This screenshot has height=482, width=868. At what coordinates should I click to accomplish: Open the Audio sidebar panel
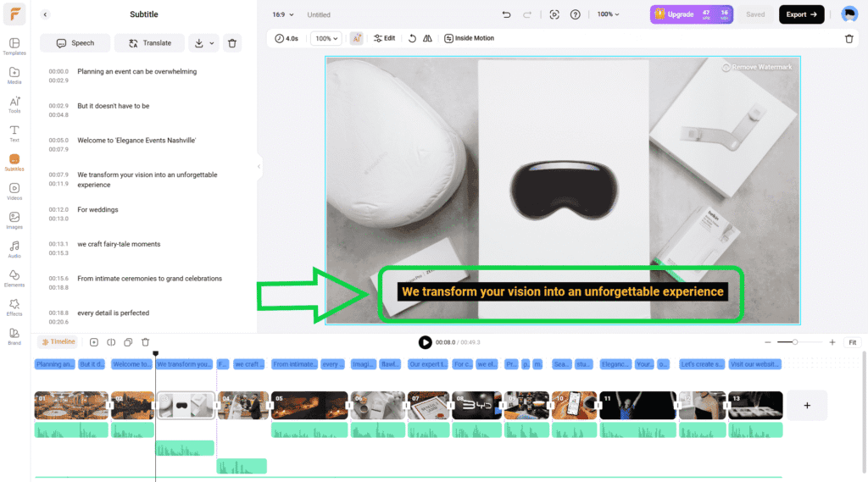tap(14, 250)
